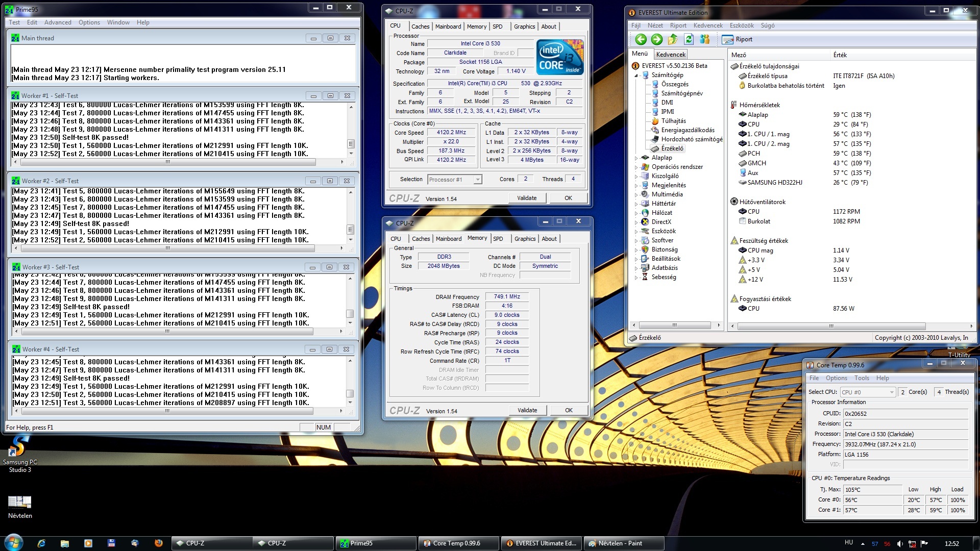
Task: Collapse Számítógép node in EVEREST tree
Action: [636, 76]
